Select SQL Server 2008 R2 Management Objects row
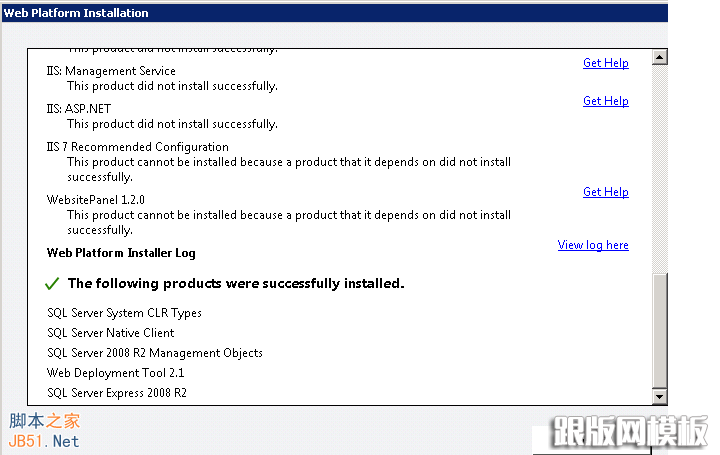Viewport: 720px width, 455px height. (155, 353)
